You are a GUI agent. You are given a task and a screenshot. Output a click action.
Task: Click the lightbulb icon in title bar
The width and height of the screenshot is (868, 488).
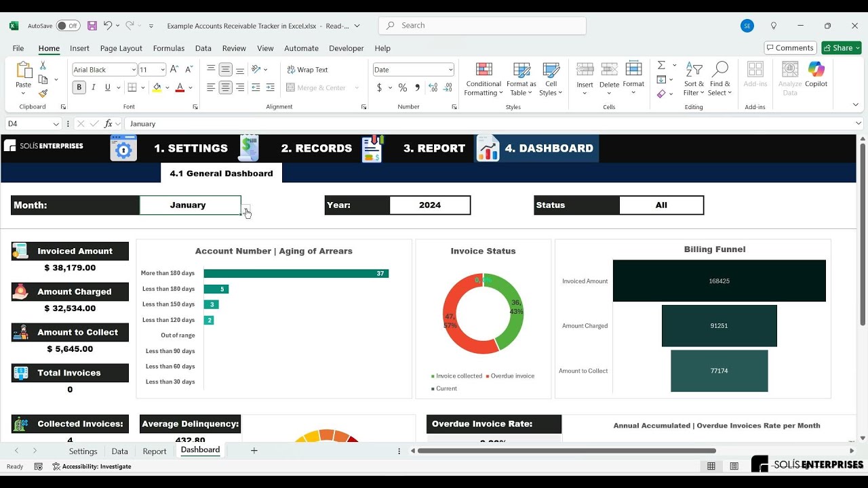[774, 26]
